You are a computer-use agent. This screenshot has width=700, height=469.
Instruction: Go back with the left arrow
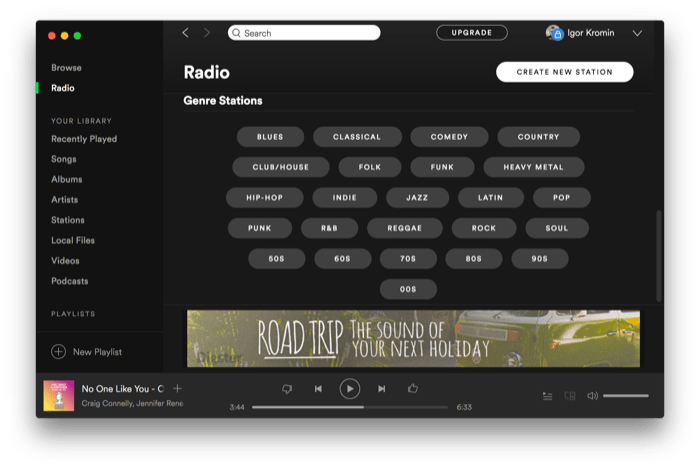coord(186,33)
